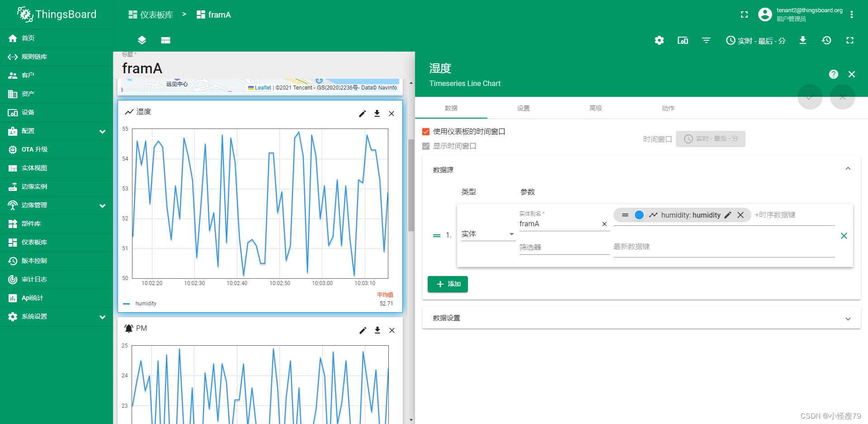Open dashboard settings gear icon
868x424 pixels.
659,40
